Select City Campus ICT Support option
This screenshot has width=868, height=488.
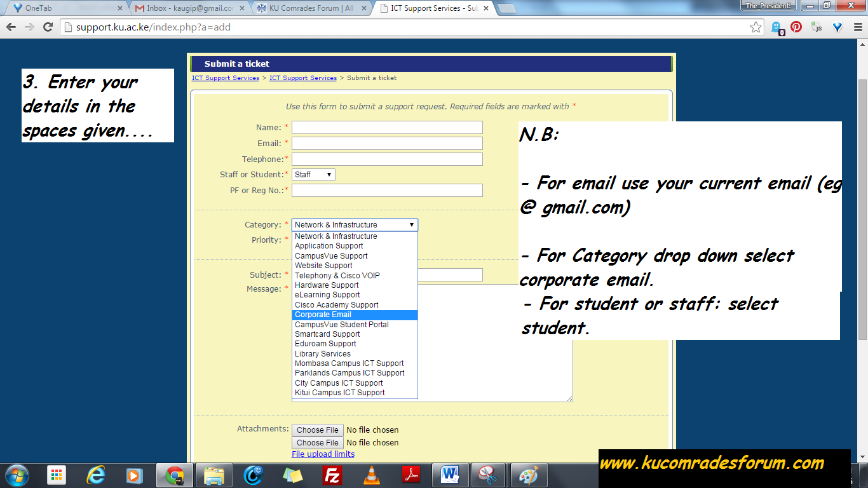(355, 383)
